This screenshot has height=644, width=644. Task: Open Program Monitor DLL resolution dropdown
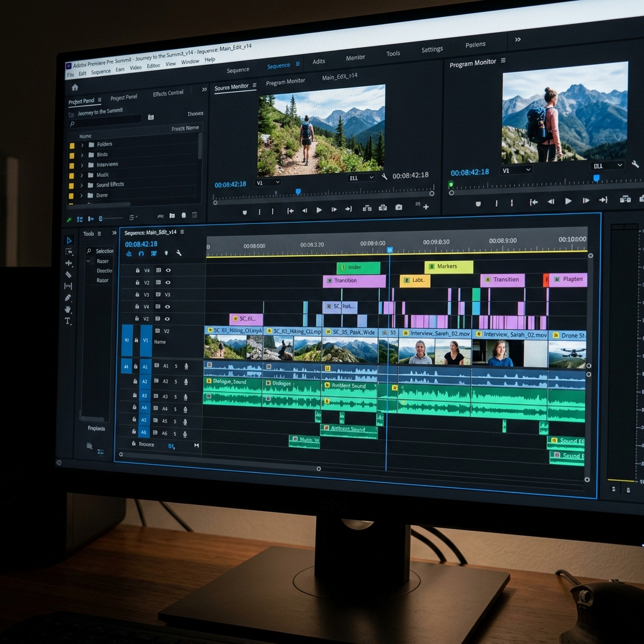(x=608, y=165)
